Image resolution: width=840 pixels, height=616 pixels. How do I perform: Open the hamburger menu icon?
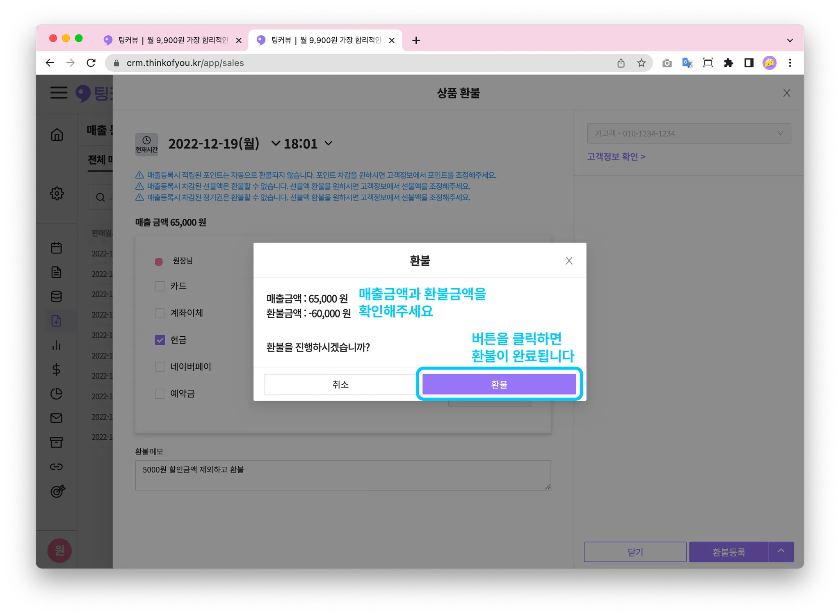59,93
